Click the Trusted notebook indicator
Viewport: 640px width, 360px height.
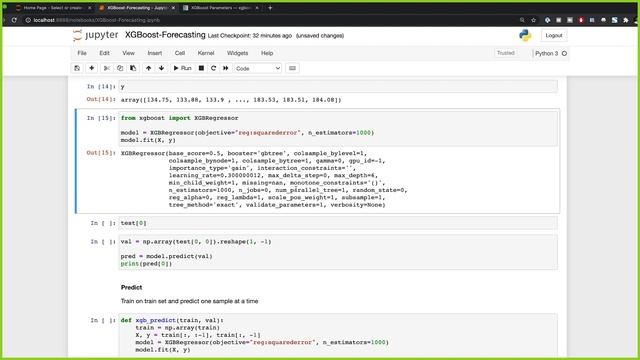point(506,53)
